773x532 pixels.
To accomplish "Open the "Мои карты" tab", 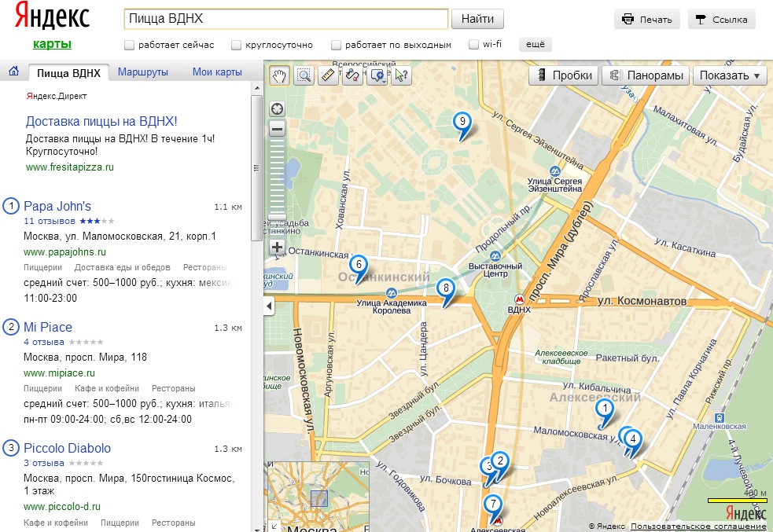I will [x=217, y=72].
